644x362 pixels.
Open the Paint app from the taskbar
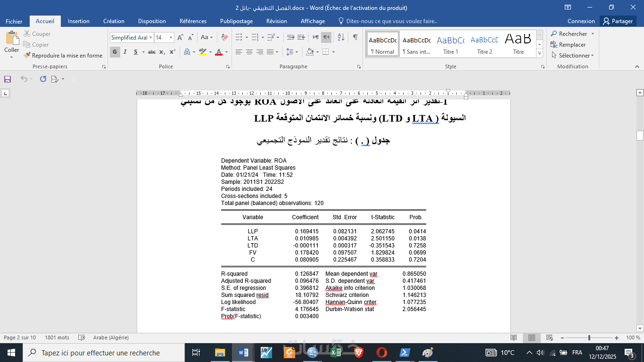(x=428, y=353)
